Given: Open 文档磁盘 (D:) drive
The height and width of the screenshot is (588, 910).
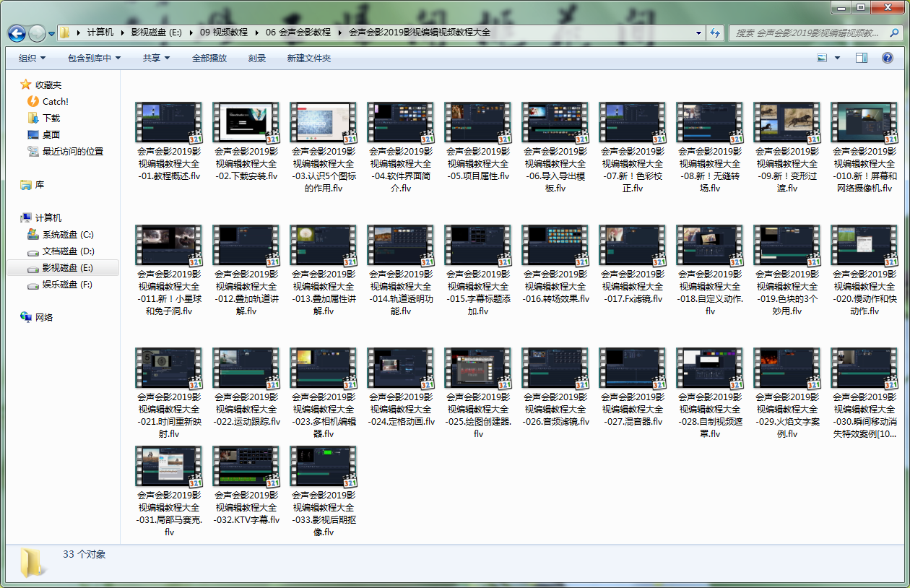Looking at the screenshot, I should pyautogui.click(x=61, y=251).
